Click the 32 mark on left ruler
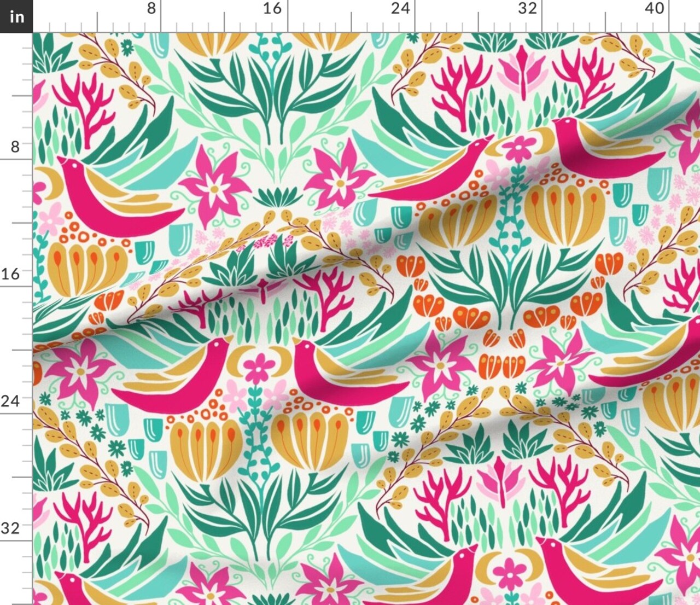 click(x=11, y=528)
